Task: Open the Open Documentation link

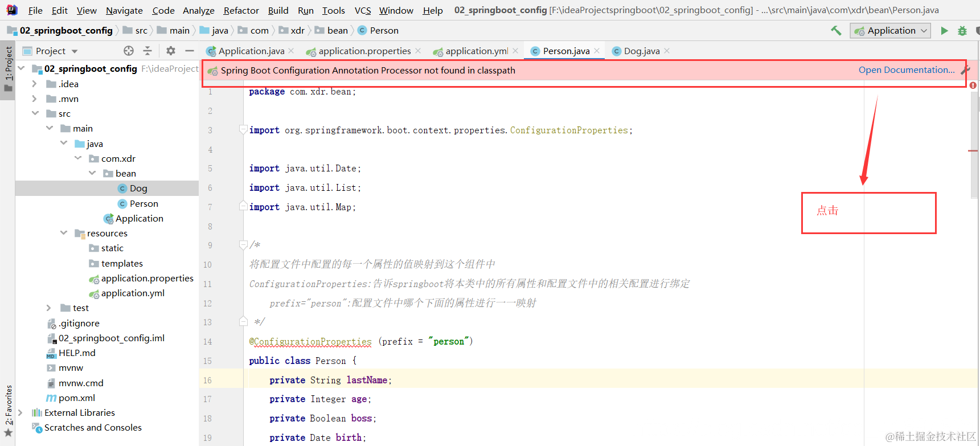Action: coord(907,69)
